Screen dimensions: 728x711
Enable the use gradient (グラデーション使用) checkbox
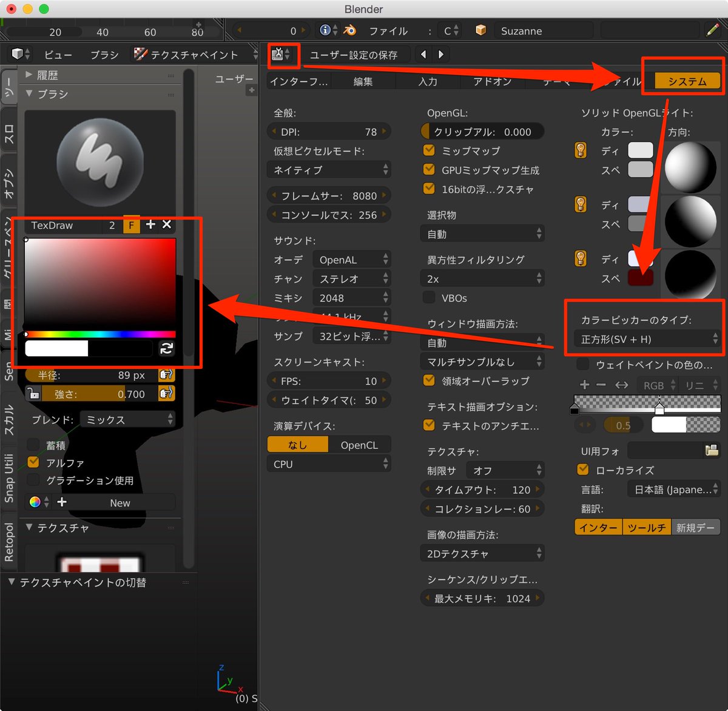coord(33,480)
